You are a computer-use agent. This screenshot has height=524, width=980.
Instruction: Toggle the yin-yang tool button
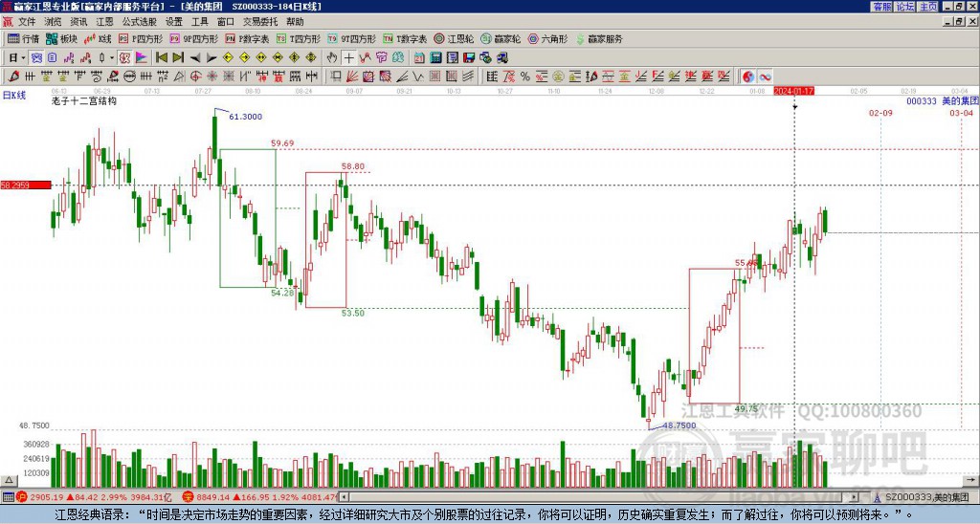pyautogui.click(x=748, y=76)
